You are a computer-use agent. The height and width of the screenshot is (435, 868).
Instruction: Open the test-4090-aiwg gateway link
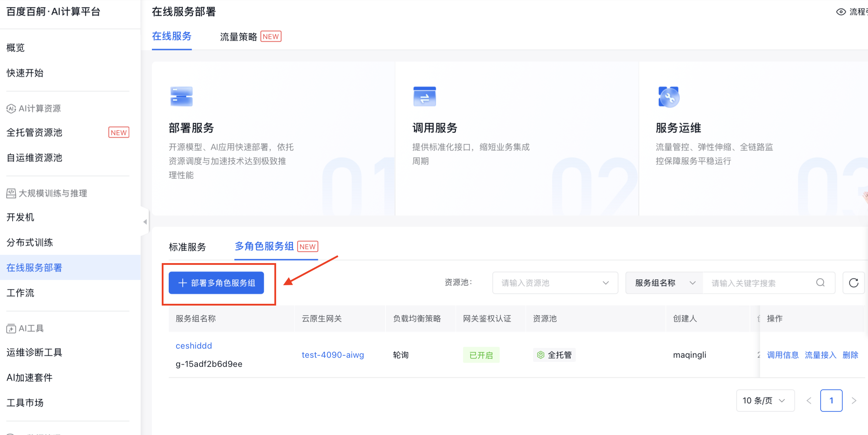pyautogui.click(x=333, y=355)
